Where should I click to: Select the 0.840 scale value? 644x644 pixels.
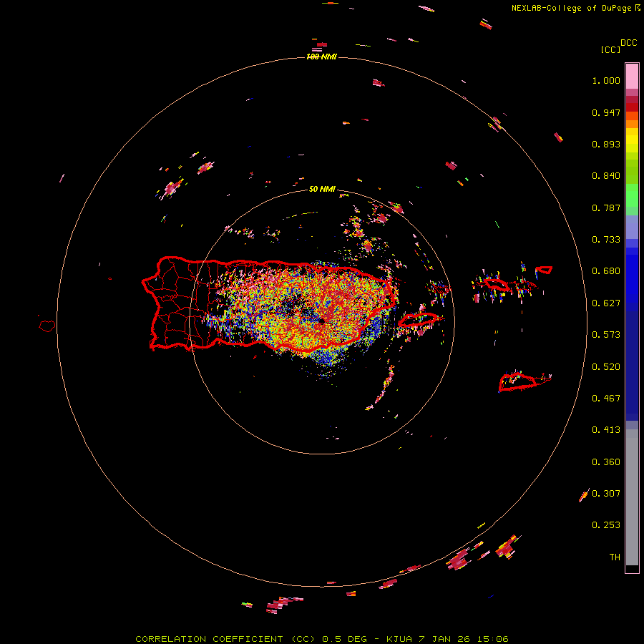coord(606,176)
